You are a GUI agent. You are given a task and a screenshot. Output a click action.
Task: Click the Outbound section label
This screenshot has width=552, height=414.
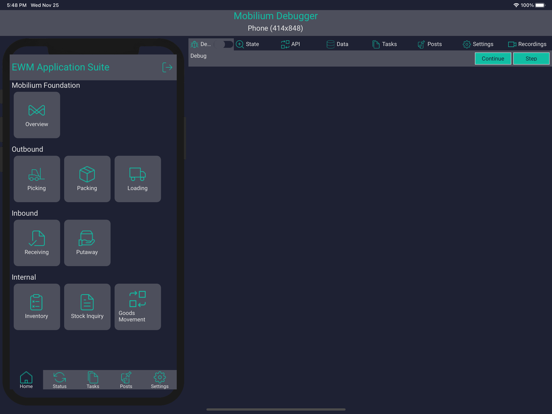pos(27,149)
